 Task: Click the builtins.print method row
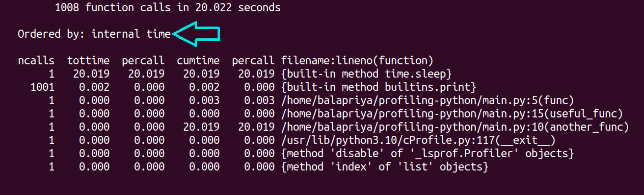click(x=247, y=87)
